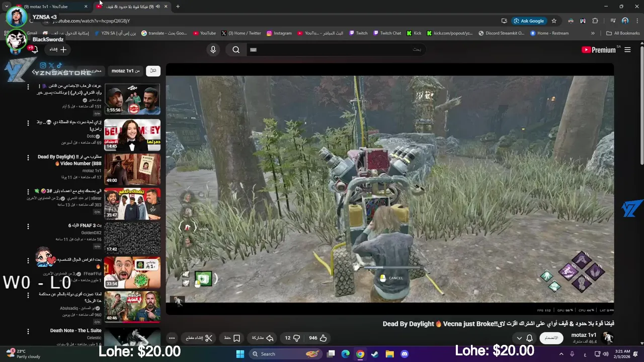Viewport: 644px width, 362px height.
Task: Open YouTube notifications bell with 9+ badge
Action: coord(34,49)
